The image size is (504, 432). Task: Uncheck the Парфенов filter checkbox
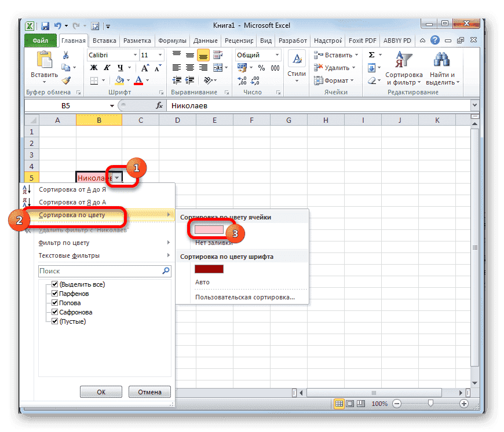[x=55, y=293]
